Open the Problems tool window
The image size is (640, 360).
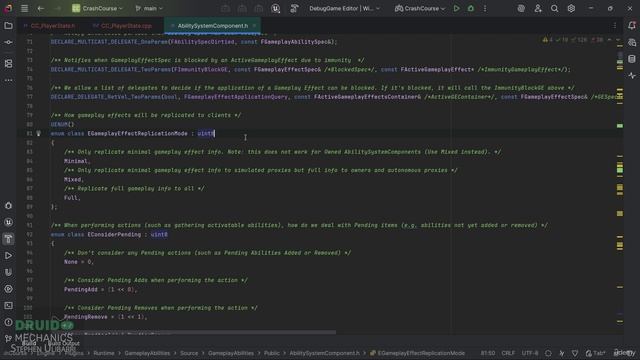[x=8, y=322]
